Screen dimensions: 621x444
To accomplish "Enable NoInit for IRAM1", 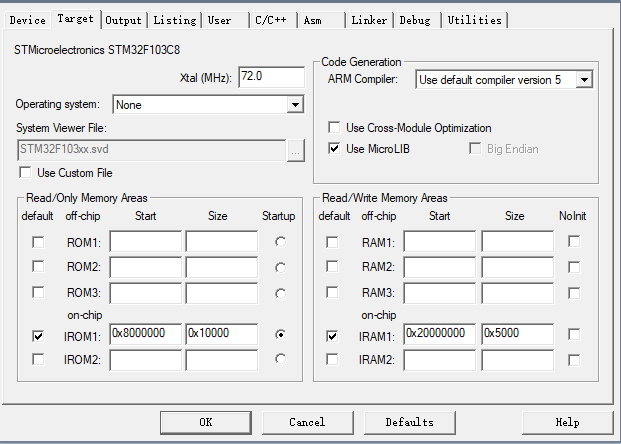I will pos(574,334).
